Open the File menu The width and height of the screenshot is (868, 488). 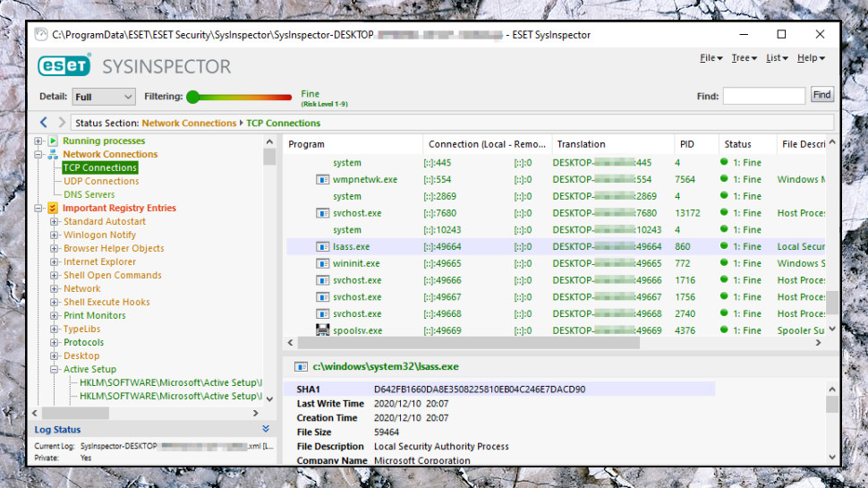[711, 57]
